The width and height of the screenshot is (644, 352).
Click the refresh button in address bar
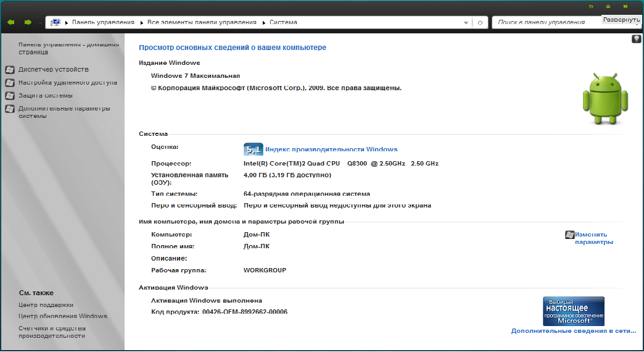tap(480, 23)
